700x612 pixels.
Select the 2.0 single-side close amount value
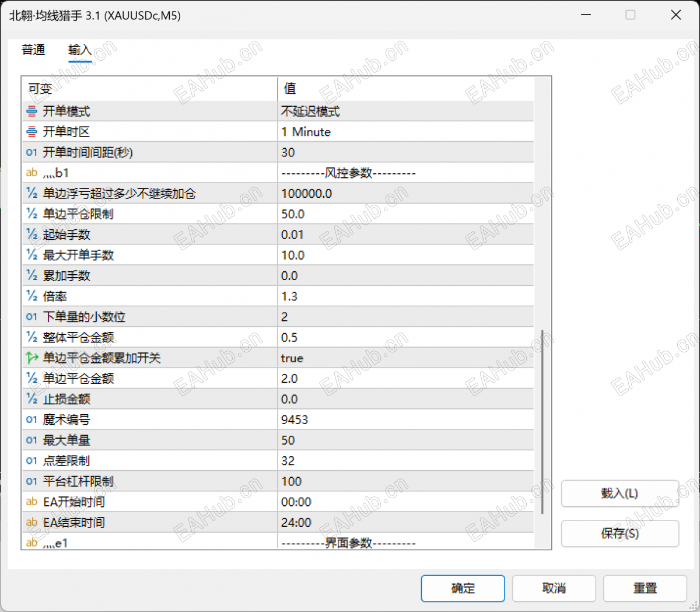point(405,379)
